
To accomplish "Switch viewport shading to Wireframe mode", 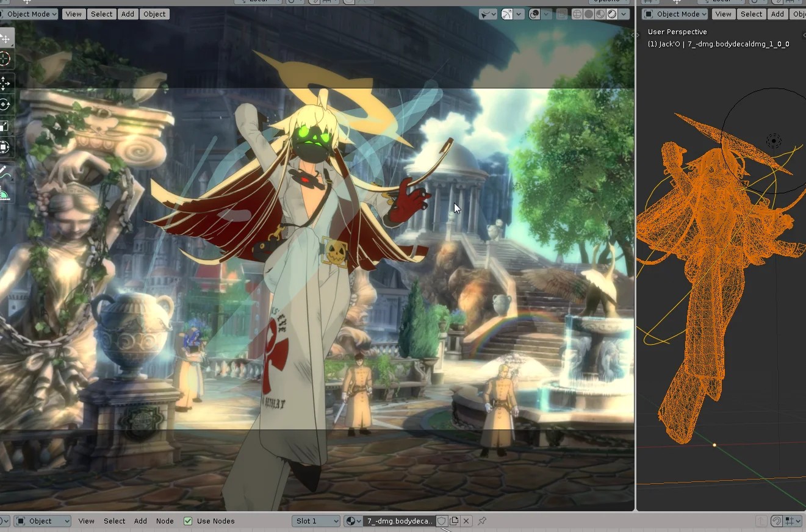I will (x=577, y=14).
